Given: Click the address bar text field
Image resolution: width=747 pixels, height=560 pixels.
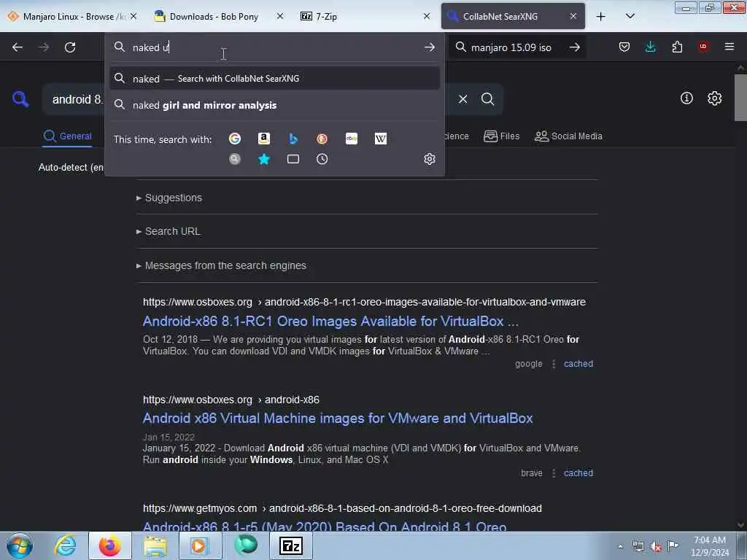Looking at the screenshot, I should point(274,47).
